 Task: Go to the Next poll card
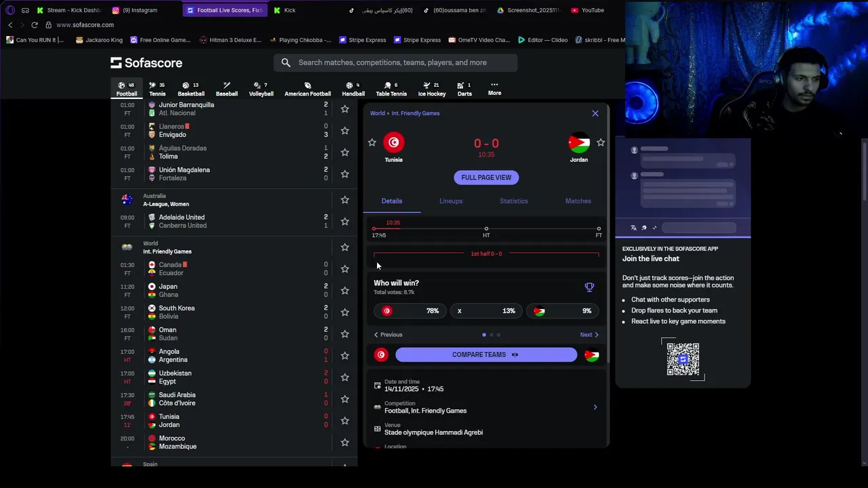coord(589,335)
